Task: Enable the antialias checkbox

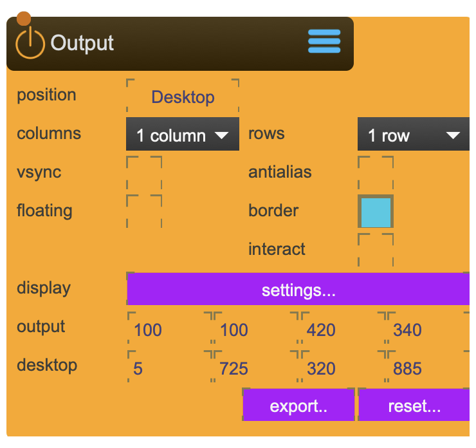Action: click(x=376, y=173)
